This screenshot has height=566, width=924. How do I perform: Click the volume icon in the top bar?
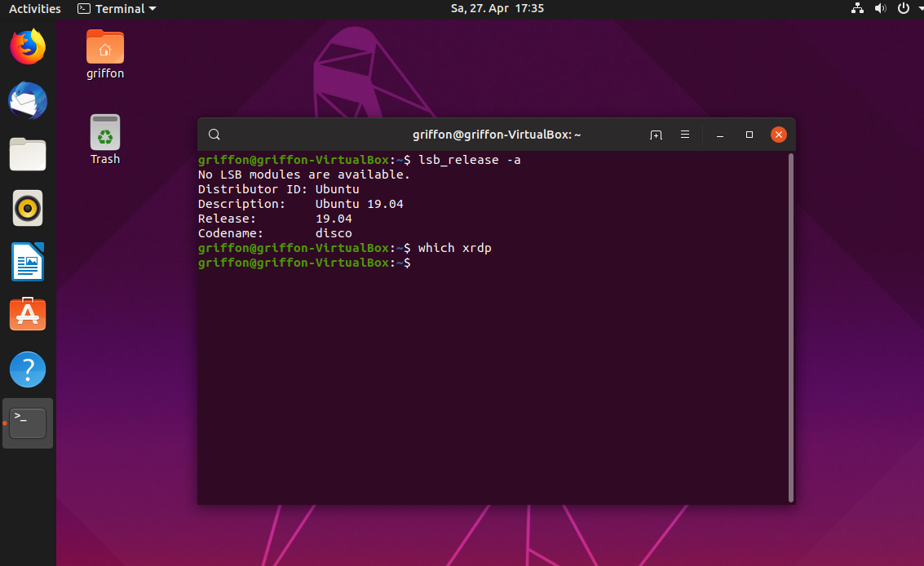pos(880,9)
